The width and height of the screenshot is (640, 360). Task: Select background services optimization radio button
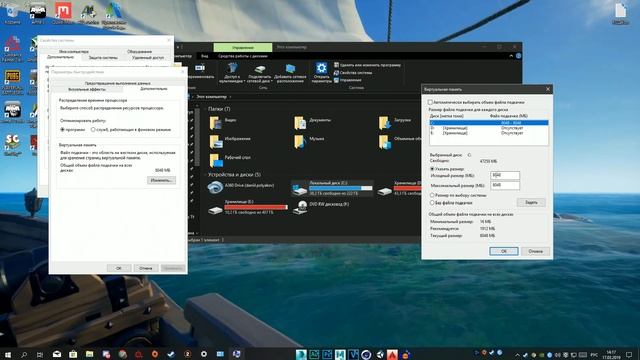pyautogui.click(x=93, y=129)
